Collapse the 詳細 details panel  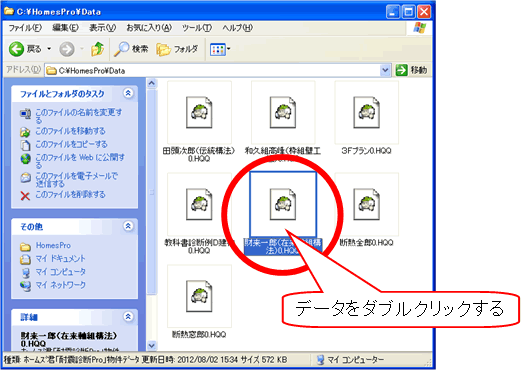point(128,316)
